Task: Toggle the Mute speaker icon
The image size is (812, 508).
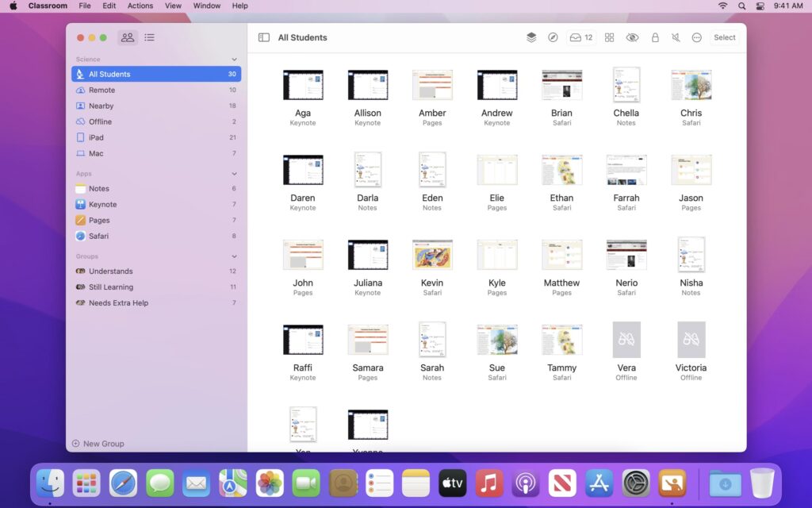Action: 676,37
